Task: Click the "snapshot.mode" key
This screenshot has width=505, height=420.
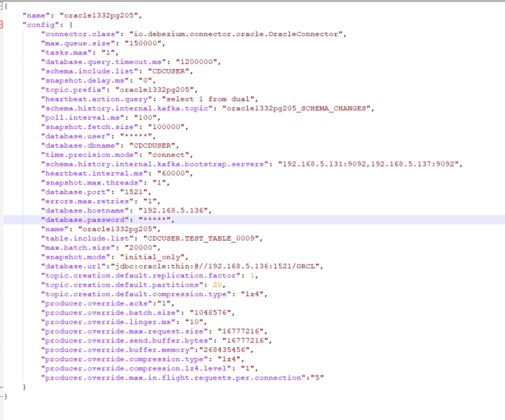Action: coord(76,257)
